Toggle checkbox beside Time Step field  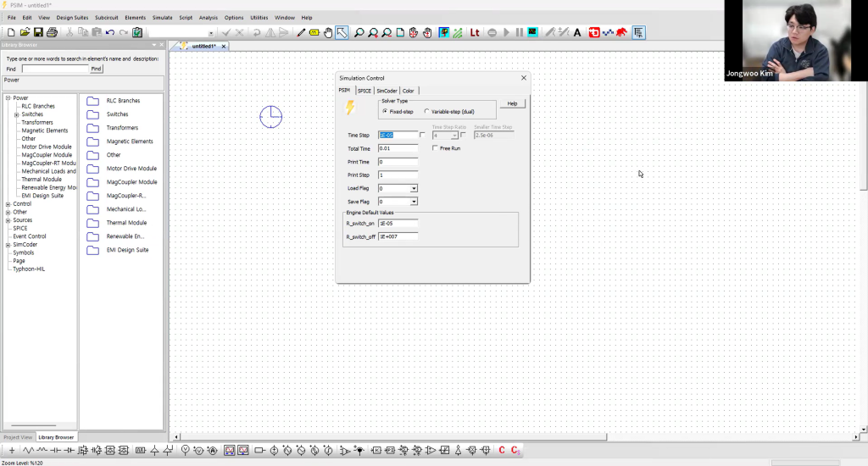pyautogui.click(x=422, y=135)
